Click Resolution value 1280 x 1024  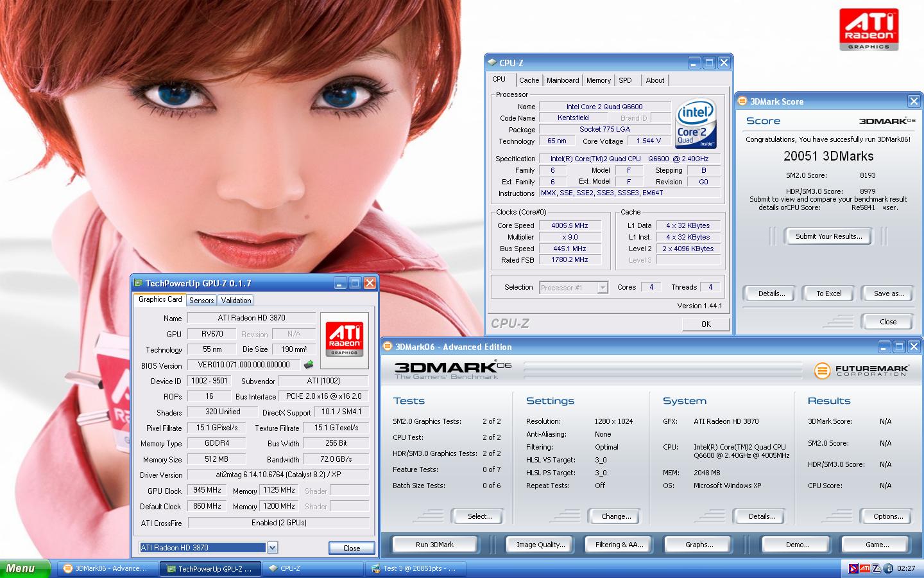point(613,421)
